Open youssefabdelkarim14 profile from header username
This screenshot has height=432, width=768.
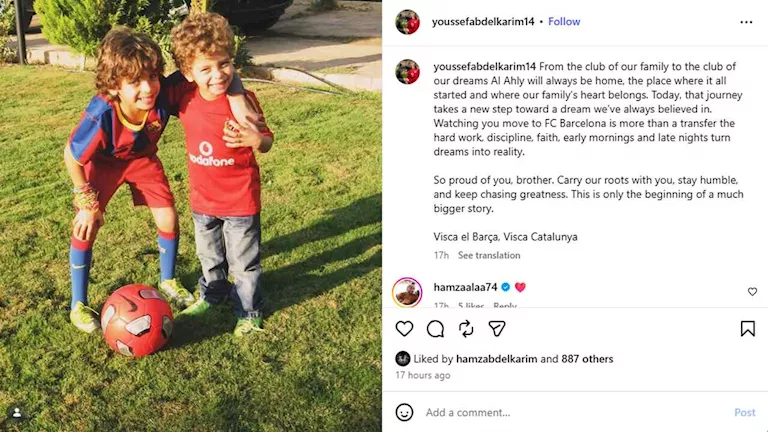[483, 22]
